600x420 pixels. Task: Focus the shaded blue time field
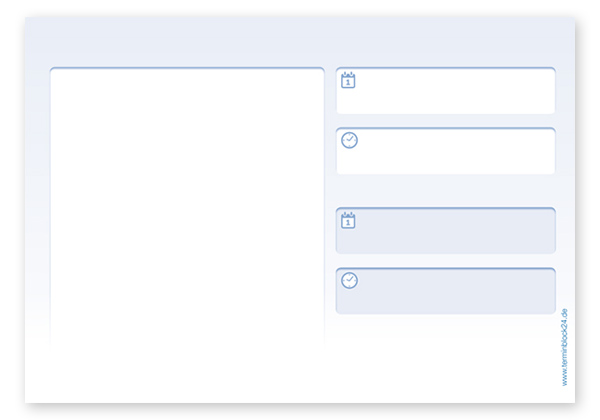450,291
